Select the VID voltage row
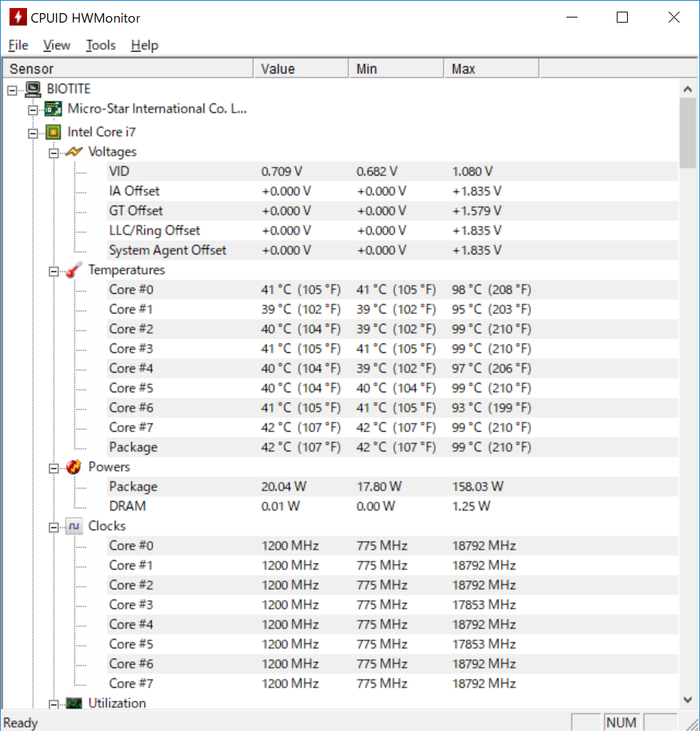This screenshot has width=700, height=731. click(x=392, y=171)
